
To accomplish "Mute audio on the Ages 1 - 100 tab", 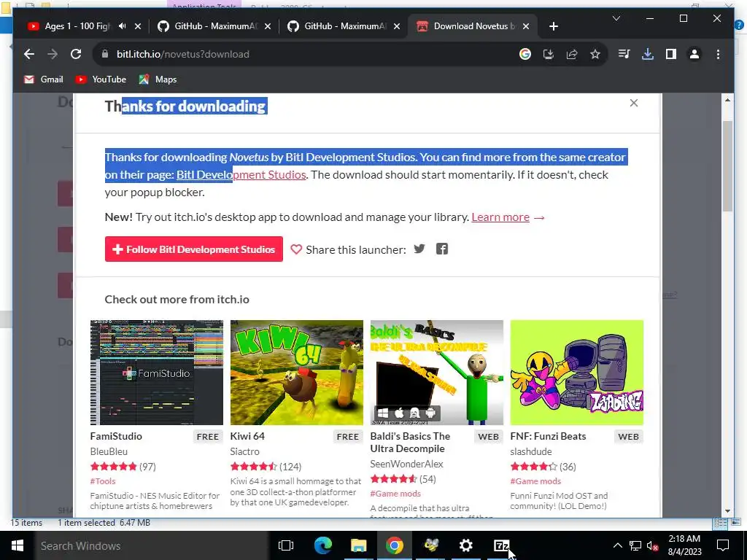I will 122,26.
